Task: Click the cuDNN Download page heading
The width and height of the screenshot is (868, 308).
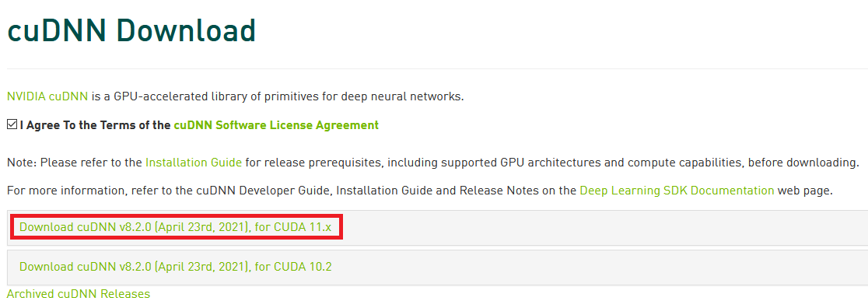Action: (131, 31)
